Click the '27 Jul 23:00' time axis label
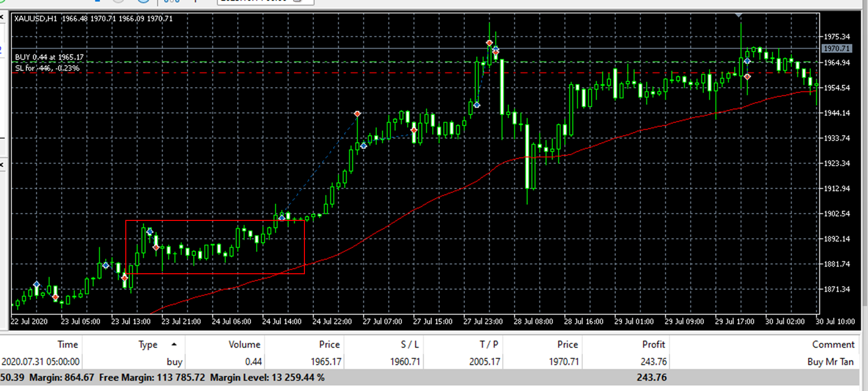Viewport: 868px width, 391px height. [483, 322]
